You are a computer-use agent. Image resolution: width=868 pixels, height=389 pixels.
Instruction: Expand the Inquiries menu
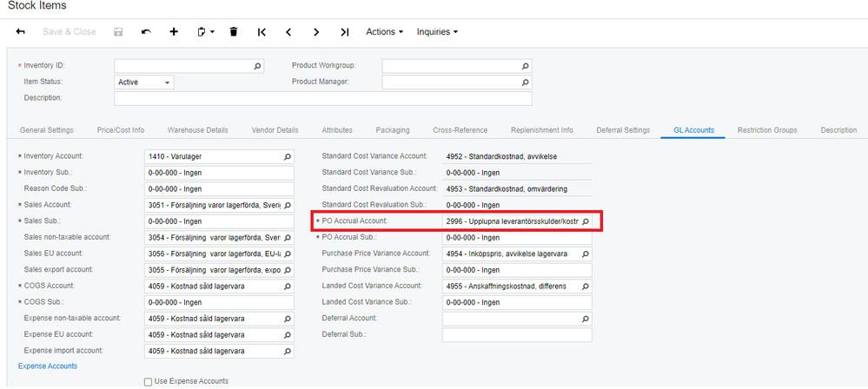tap(437, 31)
